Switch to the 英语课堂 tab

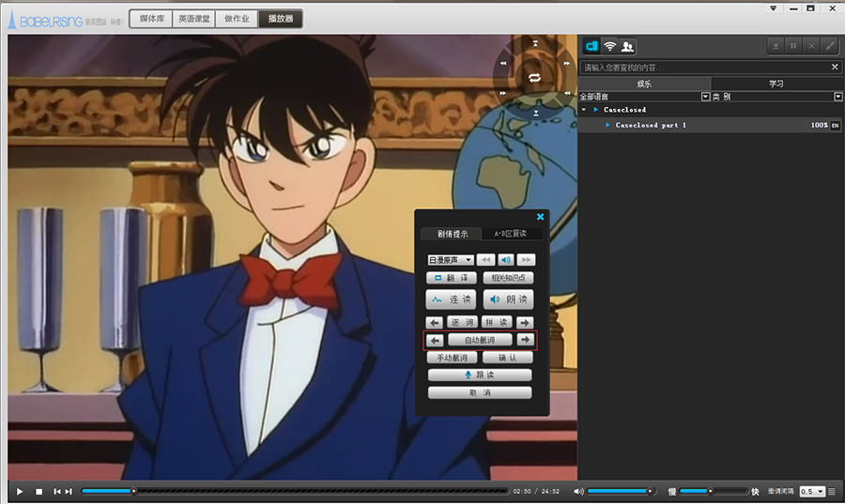194,19
